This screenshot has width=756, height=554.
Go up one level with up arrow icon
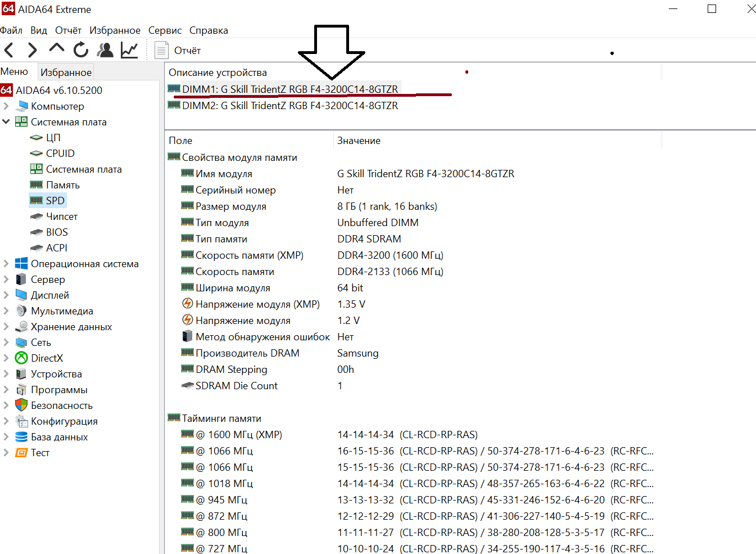pyautogui.click(x=57, y=48)
